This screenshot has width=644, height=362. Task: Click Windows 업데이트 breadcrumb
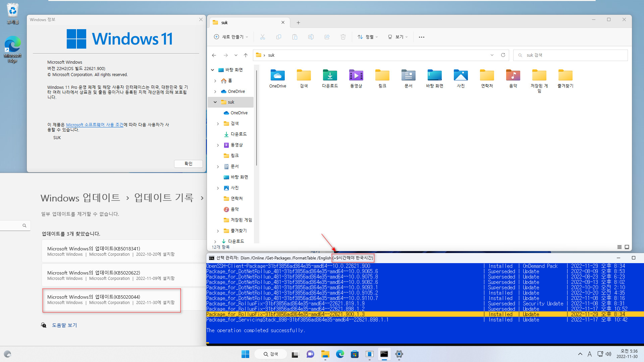coord(80,198)
